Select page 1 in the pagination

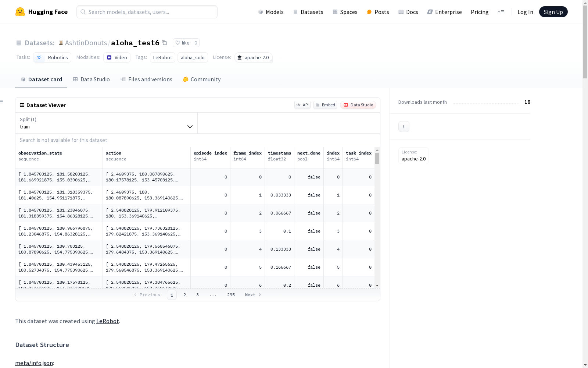pyautogui.click(x=172, y=295)
